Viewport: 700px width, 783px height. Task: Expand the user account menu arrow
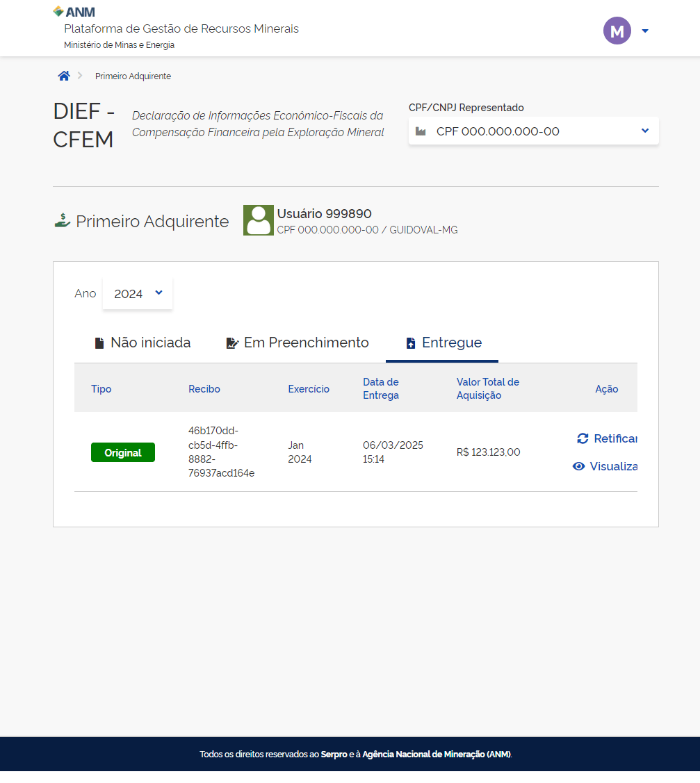645,31
